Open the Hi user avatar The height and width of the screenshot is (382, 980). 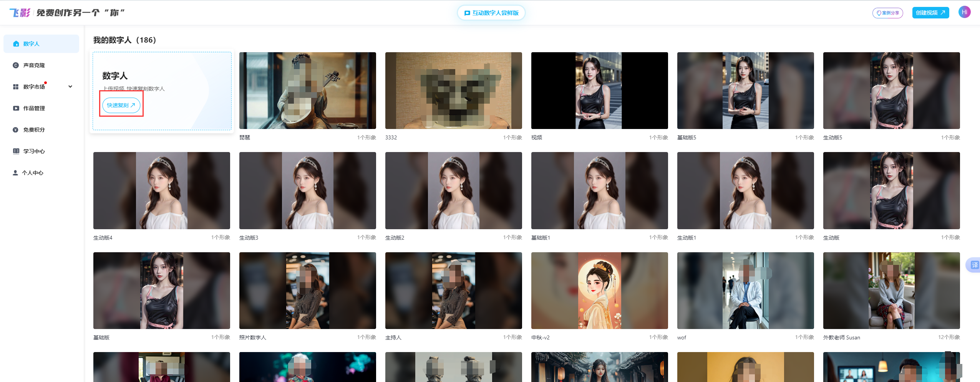(x=964, y=12)
